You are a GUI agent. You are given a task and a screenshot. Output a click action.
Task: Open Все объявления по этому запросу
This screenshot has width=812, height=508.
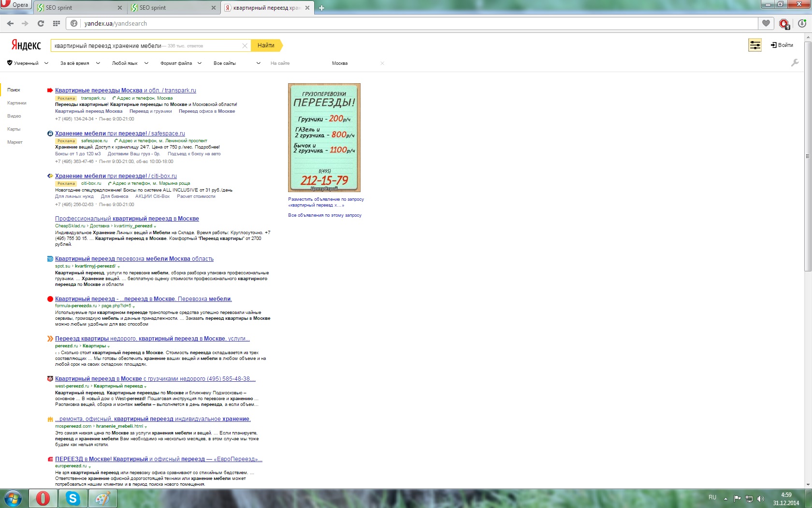pyautogui.click(x=325, y=215)
